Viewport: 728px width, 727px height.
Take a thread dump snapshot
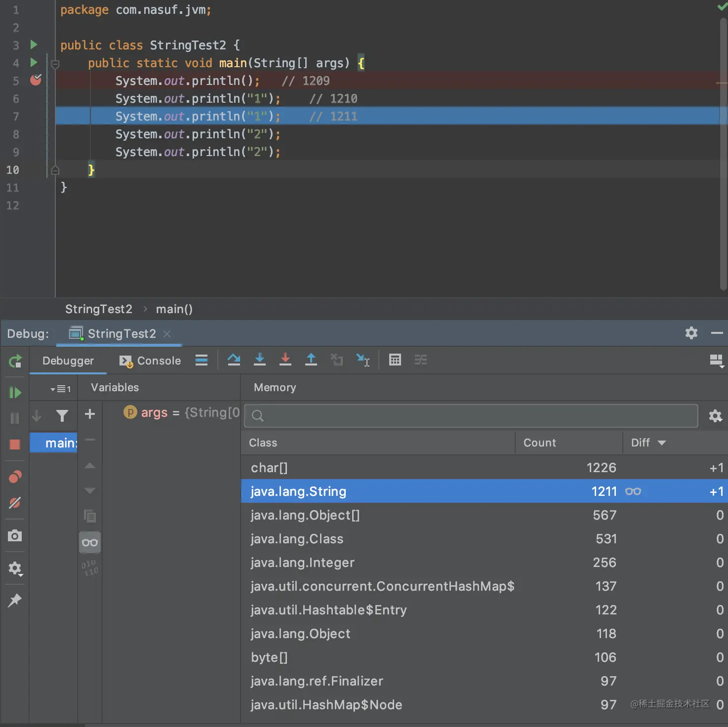pyautogui.click(x=15, y=536)
